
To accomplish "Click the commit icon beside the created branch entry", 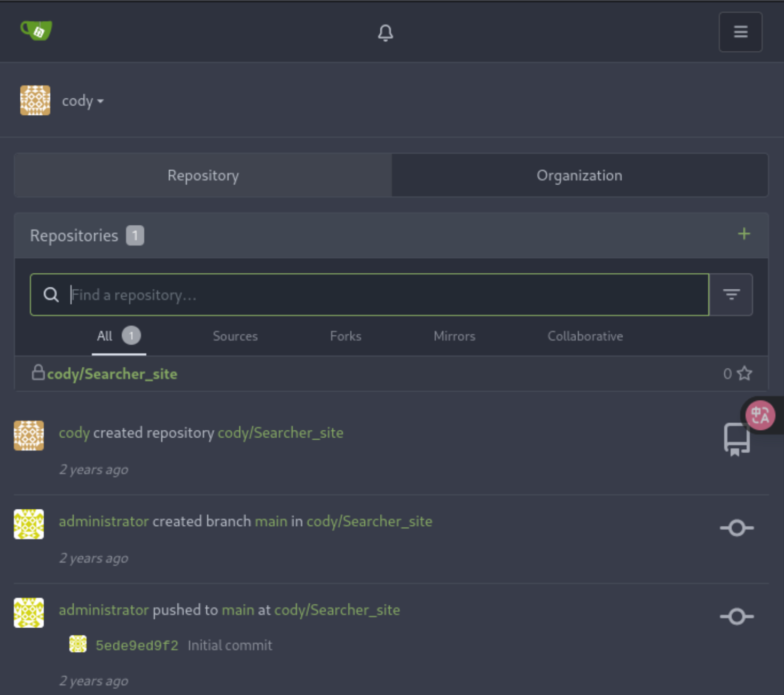I will point(736,528).
